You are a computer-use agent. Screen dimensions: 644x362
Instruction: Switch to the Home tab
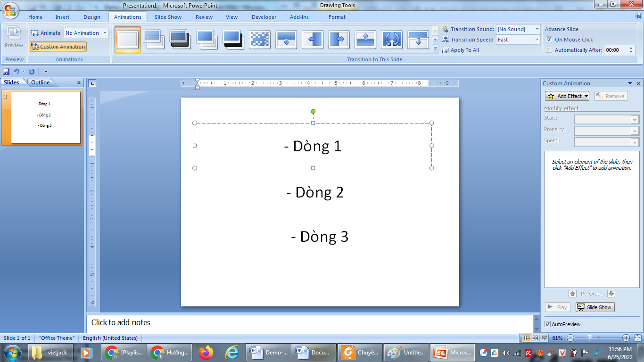pos(35,17)
